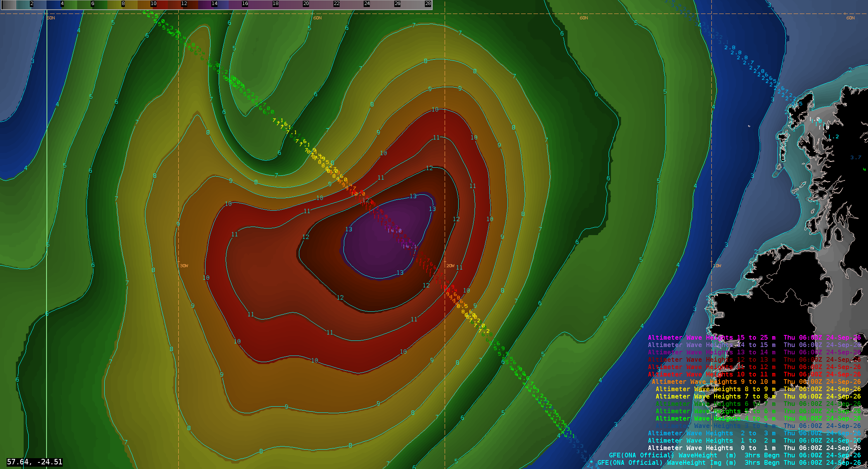The height and width of the screenshot is (469, 868).
Task: Click the 3.7 altimeter value at the right edge
Action: pos(856,157)
